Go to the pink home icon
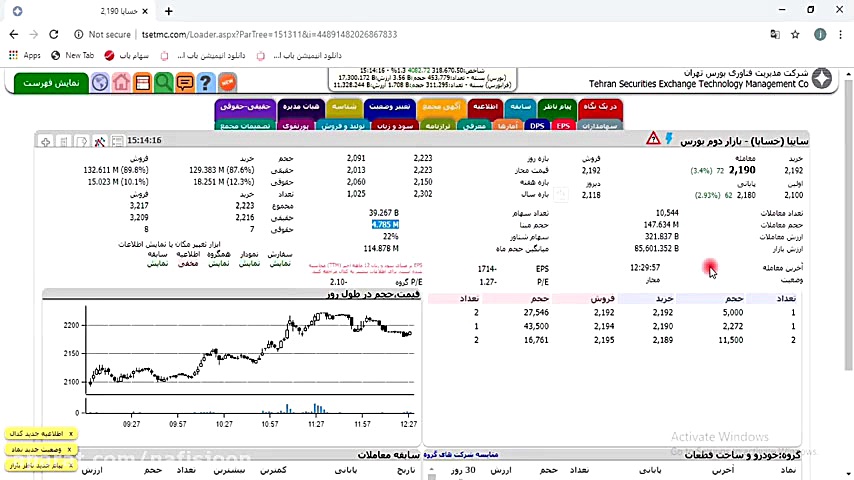 [x=121, y=83]
